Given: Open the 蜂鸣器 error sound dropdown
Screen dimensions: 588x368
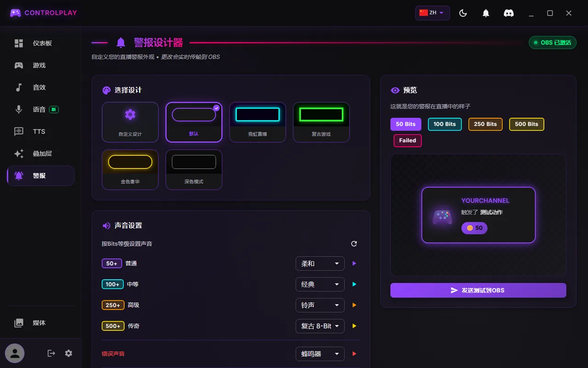Looking at the screenshot, I should click(320, 354).
